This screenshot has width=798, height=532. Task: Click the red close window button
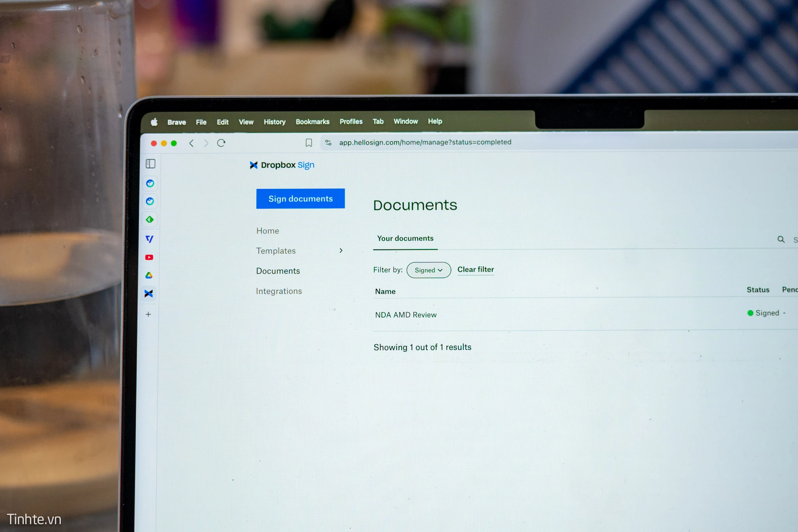[154, 143]
